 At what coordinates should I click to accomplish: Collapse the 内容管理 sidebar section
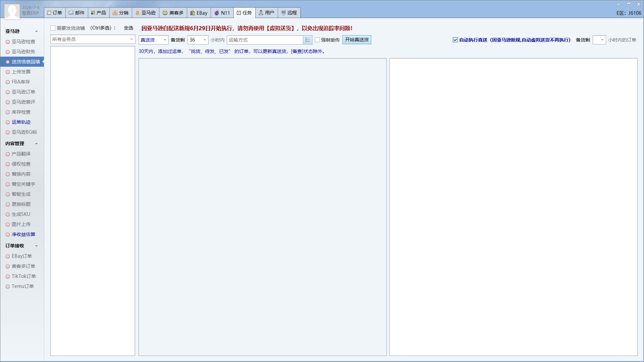36,144
